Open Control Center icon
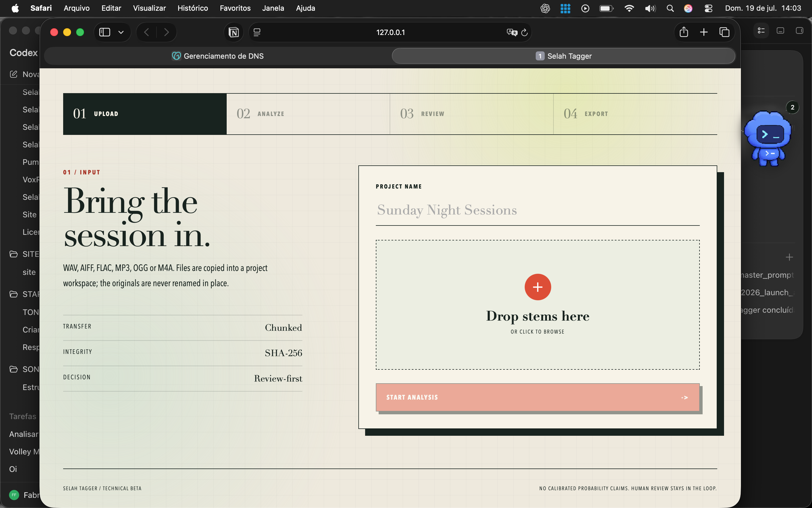Screen dimensions: 812x508 (708, 8)
